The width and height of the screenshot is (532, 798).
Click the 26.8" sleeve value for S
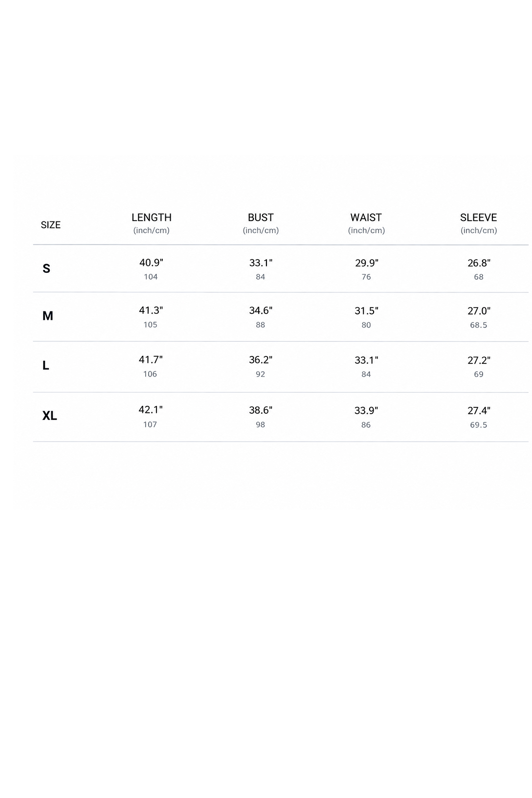pos(479,263)
